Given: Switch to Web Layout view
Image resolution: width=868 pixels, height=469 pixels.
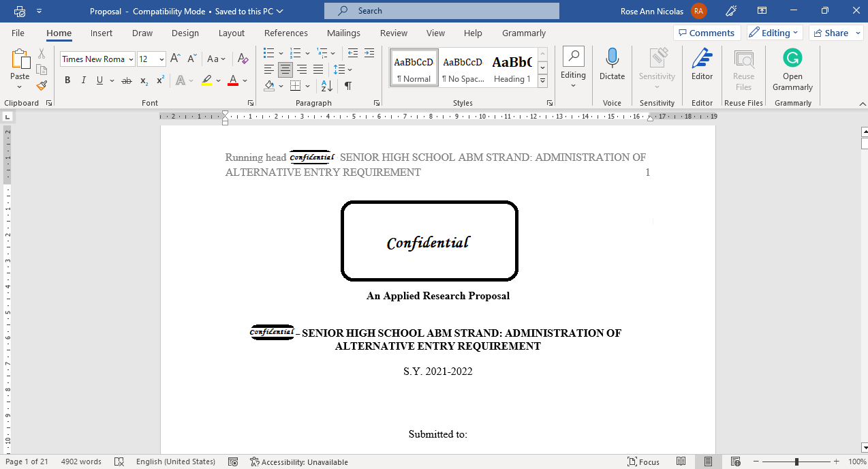Looking at the screenshot, I should [736, 462].
